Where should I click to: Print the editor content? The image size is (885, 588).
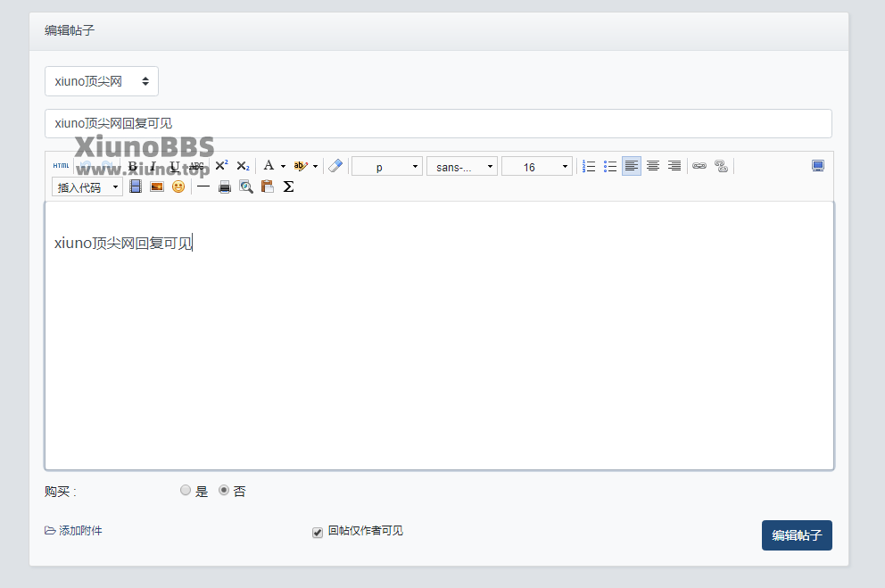tap(225, 186)
